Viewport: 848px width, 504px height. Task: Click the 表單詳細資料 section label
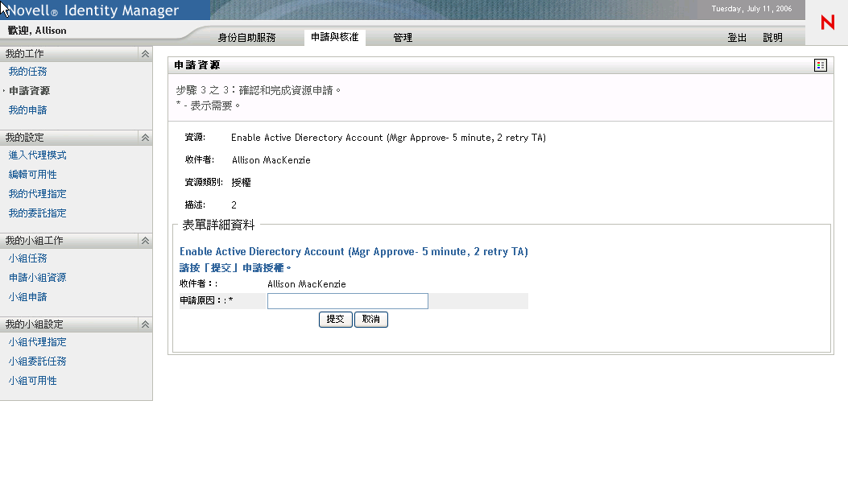click(218, 225)
